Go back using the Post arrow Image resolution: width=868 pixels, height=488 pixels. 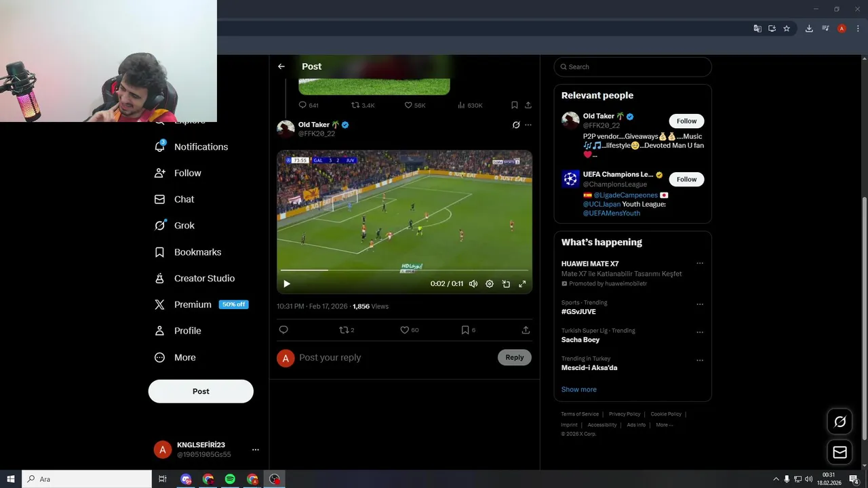pyautogui.click(x=281, y=66)
